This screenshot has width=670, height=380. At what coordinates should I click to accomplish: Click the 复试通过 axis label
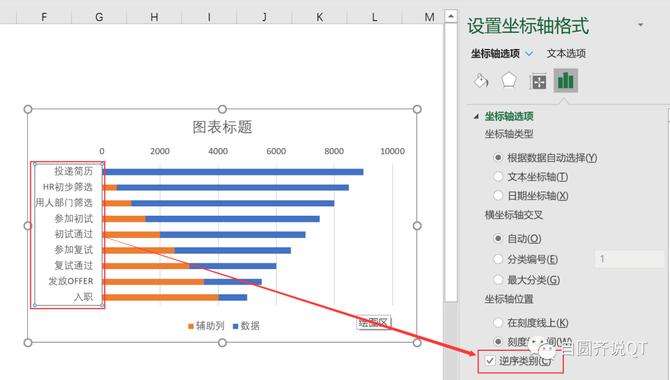pos(73,265)
